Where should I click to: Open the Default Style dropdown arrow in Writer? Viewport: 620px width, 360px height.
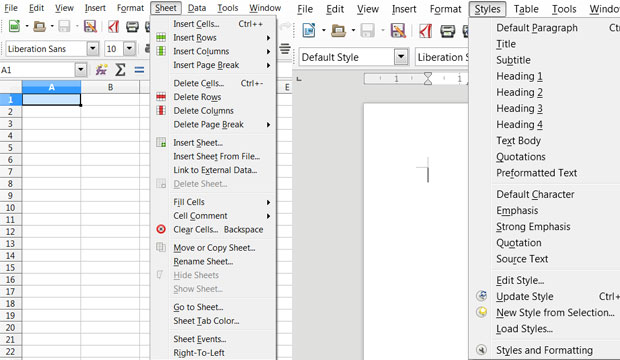(x=401, y=57)
